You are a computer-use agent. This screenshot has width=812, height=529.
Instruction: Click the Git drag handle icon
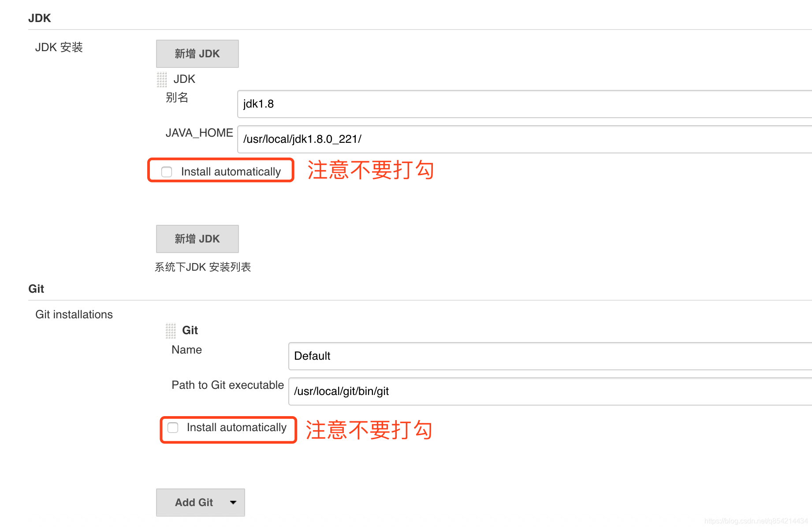point(170,331)
